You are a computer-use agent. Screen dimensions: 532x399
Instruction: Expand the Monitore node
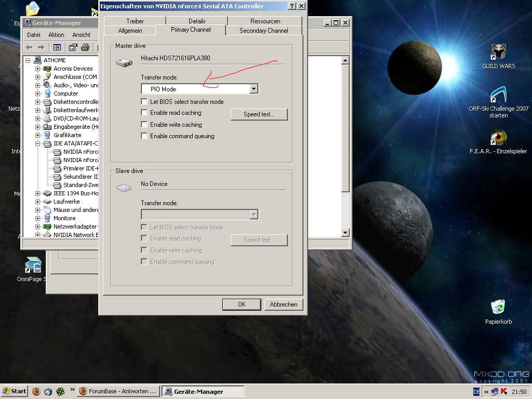(x=37, y=218)
